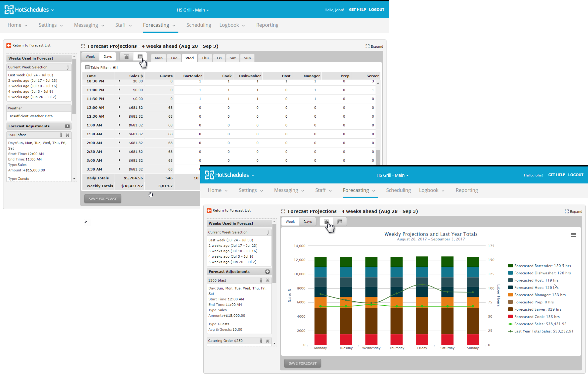Click the chart view icon in upper panel
The height and width of the screenshot is (385, 588).
126,57
